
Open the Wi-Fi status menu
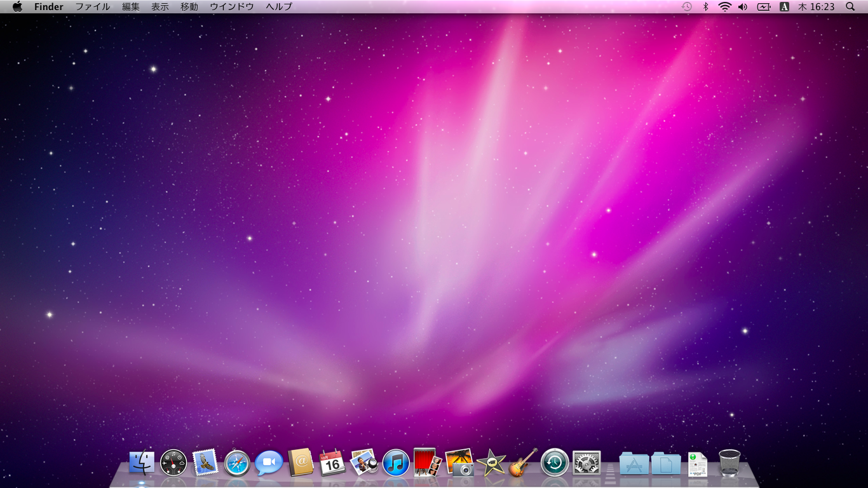[724, 6]
